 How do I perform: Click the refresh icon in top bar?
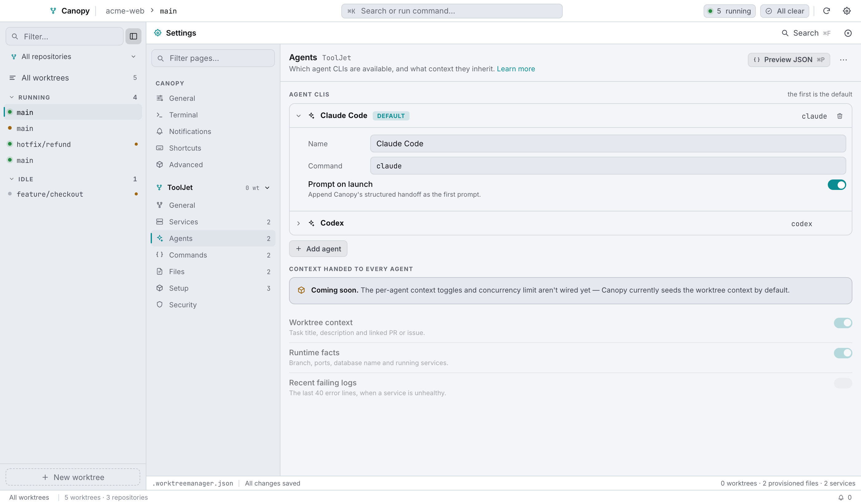827,11
